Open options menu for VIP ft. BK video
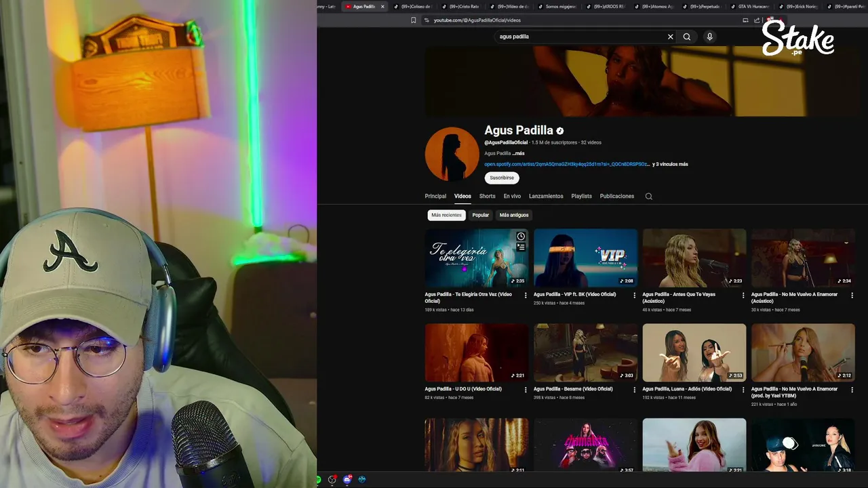This screenshot has width=868, height=488. tap(635, 296)
